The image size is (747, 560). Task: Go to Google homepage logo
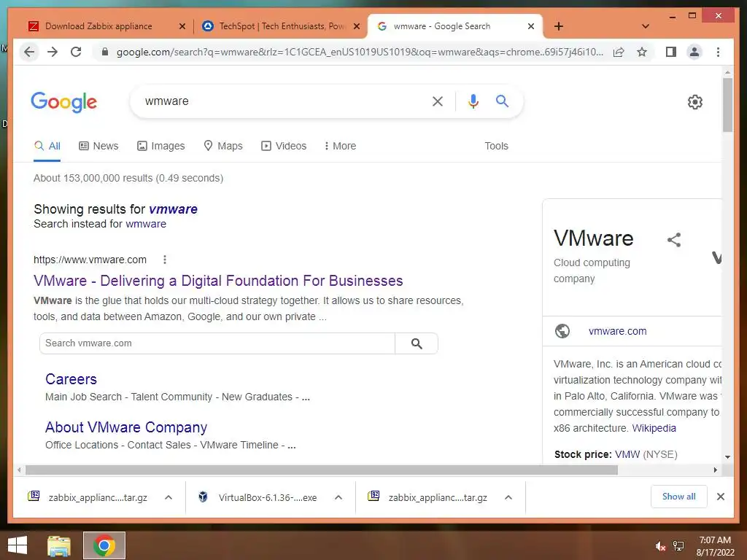tap(64, 102)
